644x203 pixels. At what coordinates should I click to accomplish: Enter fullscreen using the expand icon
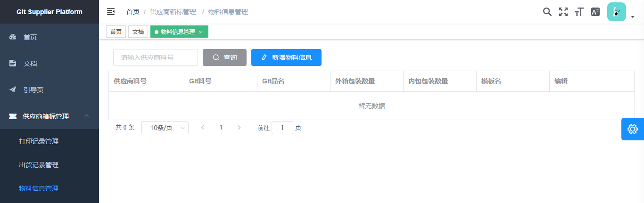563,12
